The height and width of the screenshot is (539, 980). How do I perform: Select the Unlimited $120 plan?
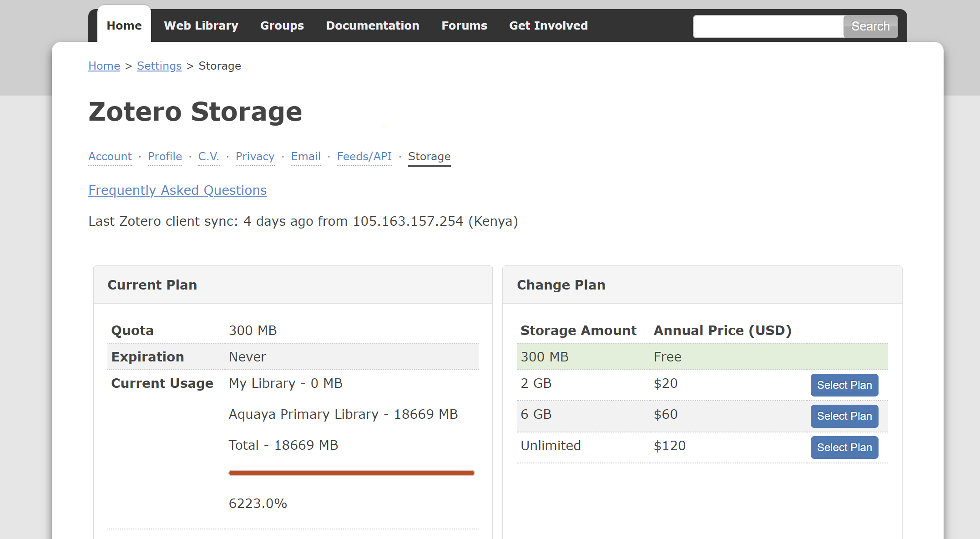pos(844,447)
